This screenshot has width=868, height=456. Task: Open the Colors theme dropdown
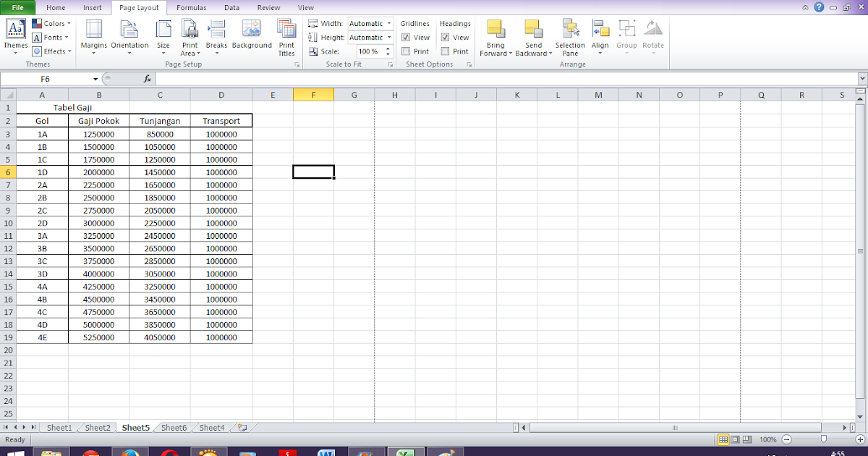pyautogui.click(x=51, y=22)
